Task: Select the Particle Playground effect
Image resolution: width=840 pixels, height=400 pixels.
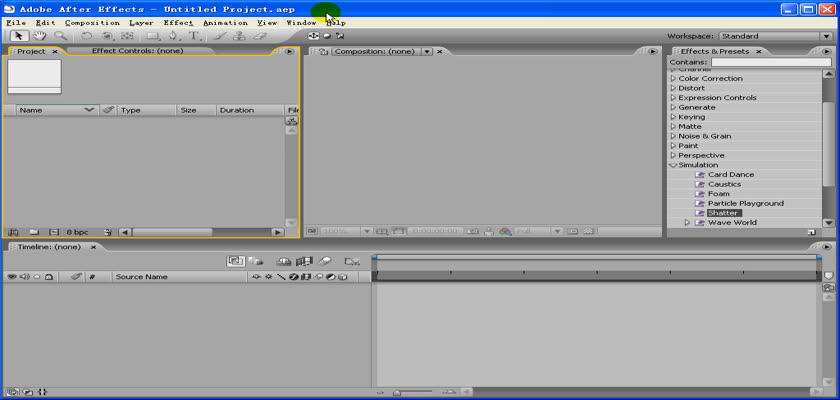Action: [745, 203]
